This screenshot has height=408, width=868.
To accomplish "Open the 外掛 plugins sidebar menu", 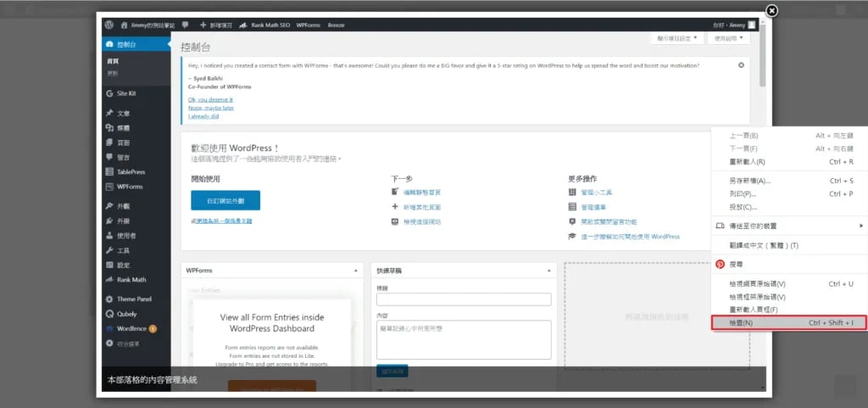I will point(136,221).
